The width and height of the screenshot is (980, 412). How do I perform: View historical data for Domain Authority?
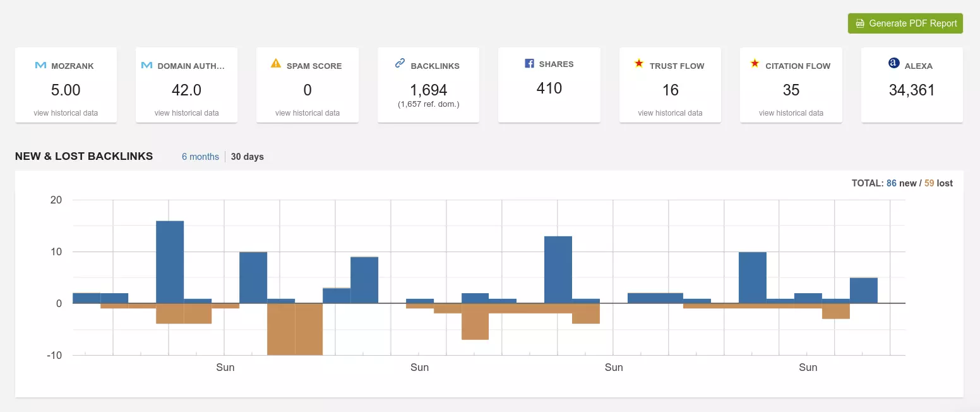click(x=186, y=113)
